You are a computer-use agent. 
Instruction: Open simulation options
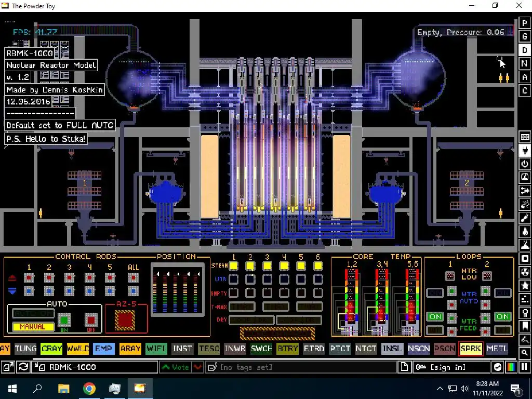pos(497,367)
